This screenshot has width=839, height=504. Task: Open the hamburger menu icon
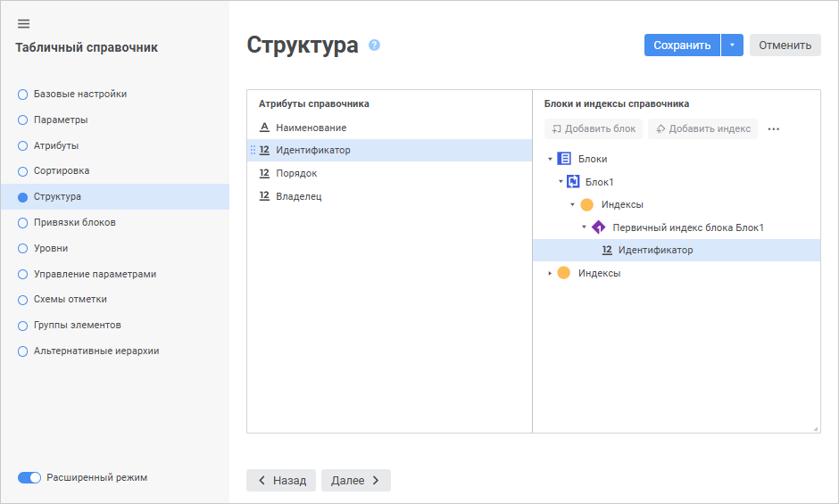pyautogui.click(x=23, y=23)
